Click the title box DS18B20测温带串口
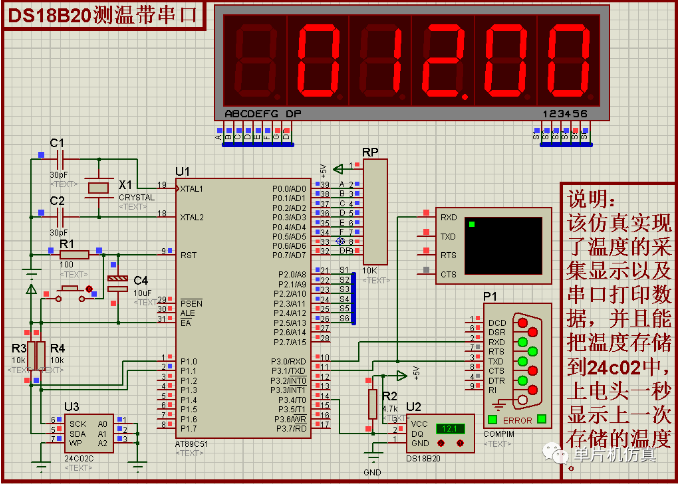This screenshot has width=682, height=484. pos(104,16)
